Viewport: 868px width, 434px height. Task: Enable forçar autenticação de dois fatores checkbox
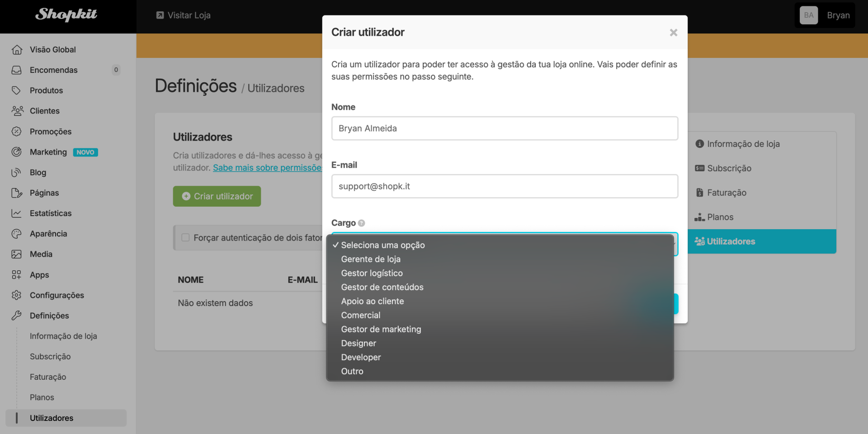185,238
